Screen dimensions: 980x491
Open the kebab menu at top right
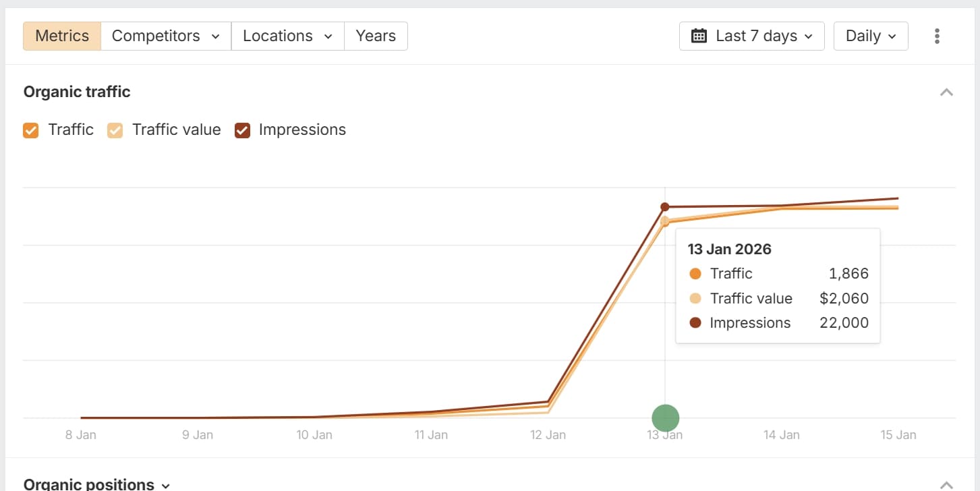[x=937, y=36]
